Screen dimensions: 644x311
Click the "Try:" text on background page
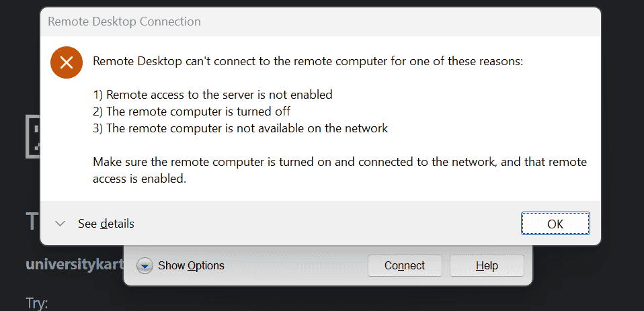[x=37, y=304]
